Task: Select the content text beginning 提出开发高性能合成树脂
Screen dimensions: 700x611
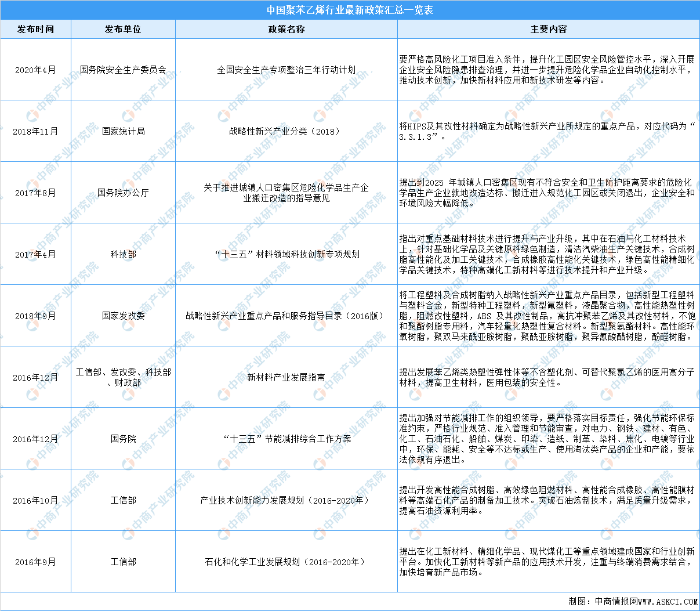Action: click(547, 500)
